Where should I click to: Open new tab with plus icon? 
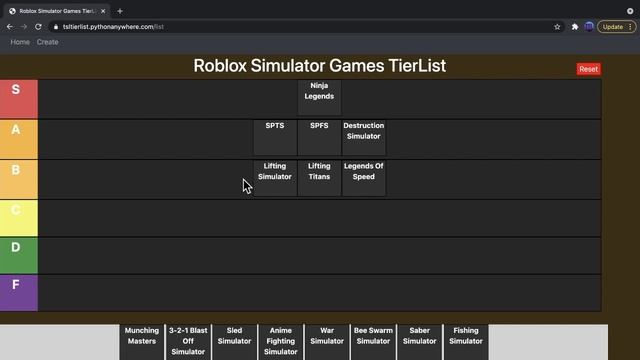click(x=120, y=11)
